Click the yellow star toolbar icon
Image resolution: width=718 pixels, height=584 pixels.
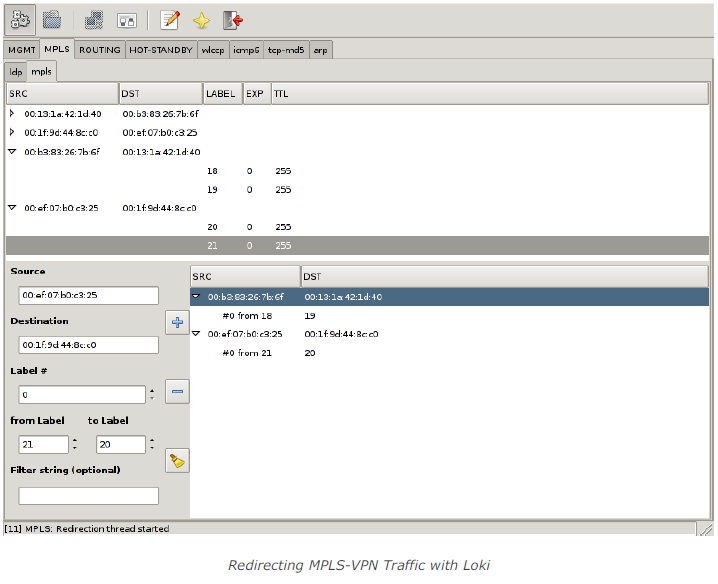point(201,21)
